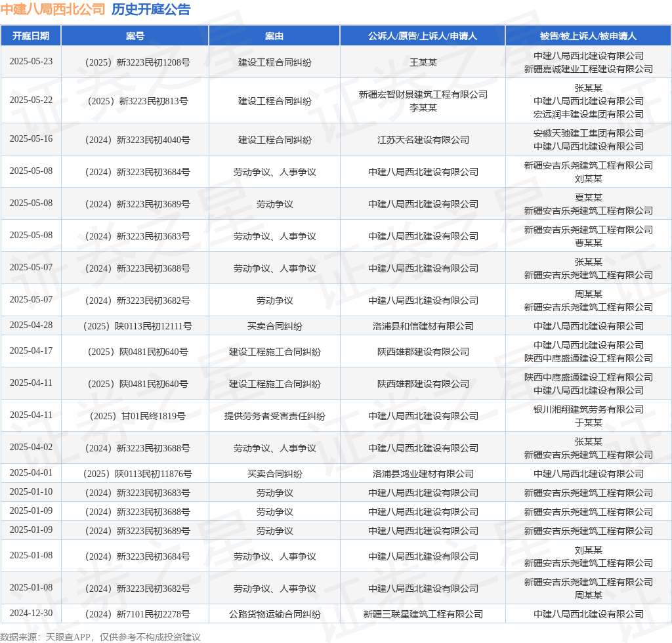
Task: Click 中建八局西北建设有限公司 defendant in 2278号 row
Action: [589, 614]
